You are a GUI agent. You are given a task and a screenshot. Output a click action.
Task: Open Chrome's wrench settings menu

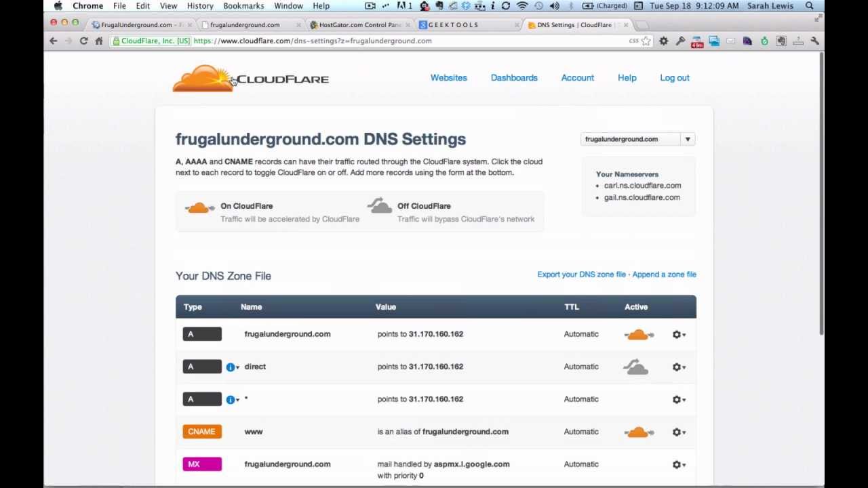point(814,41)
